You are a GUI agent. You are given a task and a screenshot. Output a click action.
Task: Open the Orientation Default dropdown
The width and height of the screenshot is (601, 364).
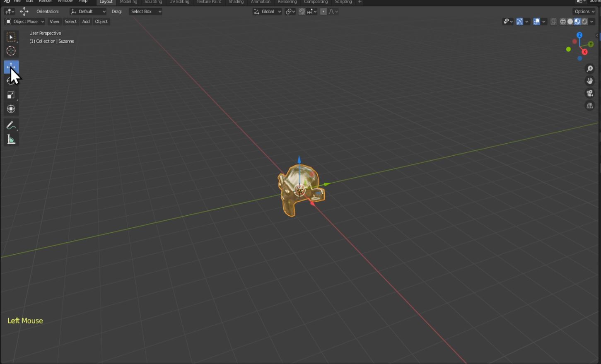88,12
